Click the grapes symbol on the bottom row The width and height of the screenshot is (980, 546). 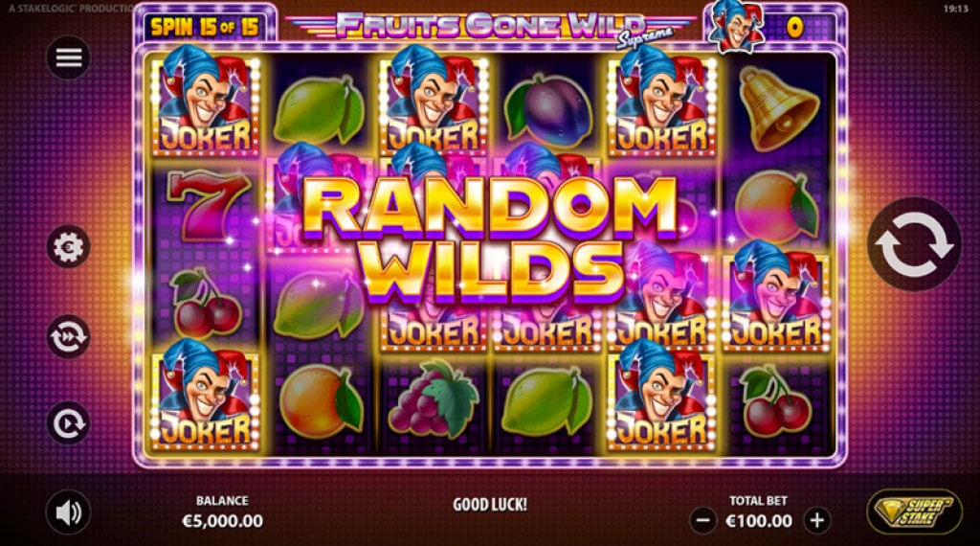(x=433, y=398)
